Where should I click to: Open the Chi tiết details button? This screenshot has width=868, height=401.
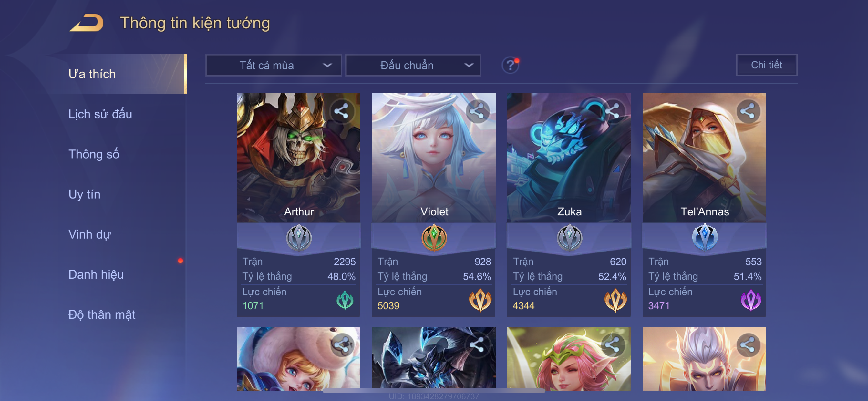[x=766, y=65]
